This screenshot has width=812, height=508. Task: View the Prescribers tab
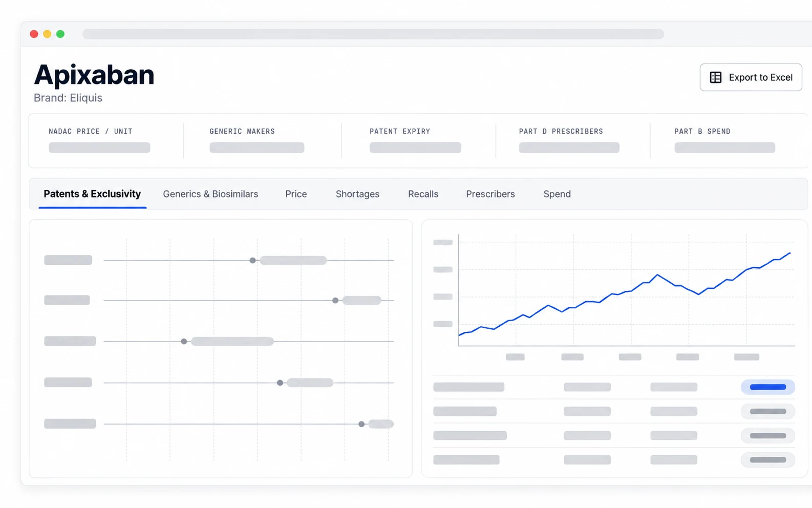(x=490, y=194)
